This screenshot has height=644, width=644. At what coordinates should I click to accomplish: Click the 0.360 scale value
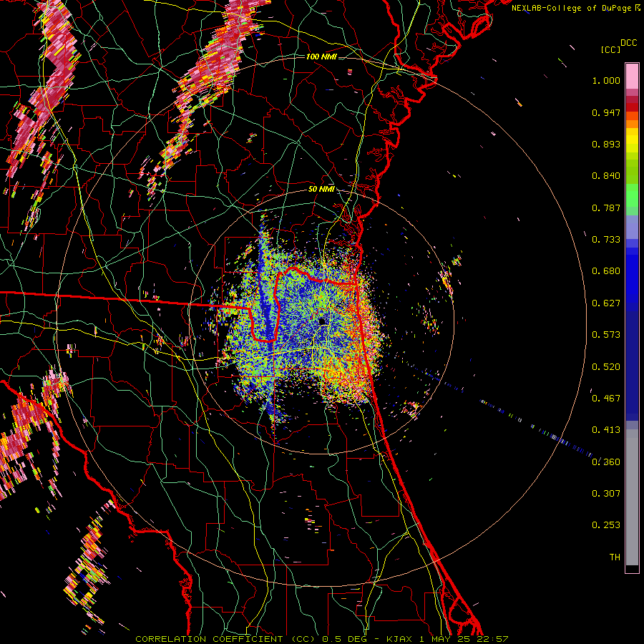pos(606,462)
